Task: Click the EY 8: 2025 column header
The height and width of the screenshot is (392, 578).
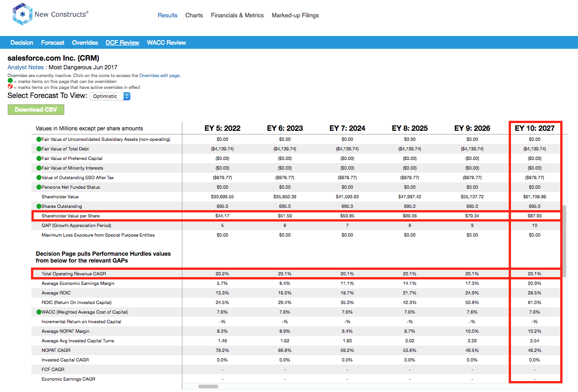Action: pos(410,128)
